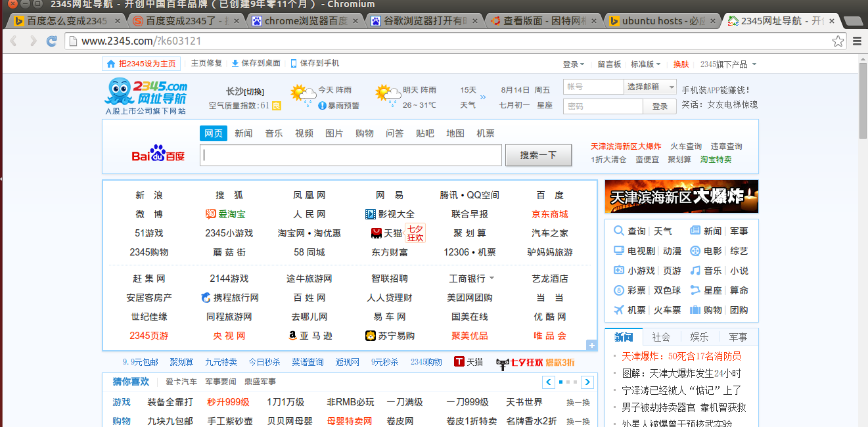Click the music note icon beside 音乐

pos(695,271)
